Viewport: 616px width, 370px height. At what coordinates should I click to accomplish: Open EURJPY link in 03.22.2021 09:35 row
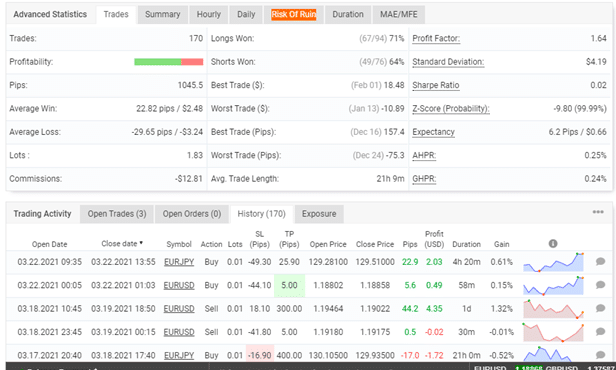(179, 262)
